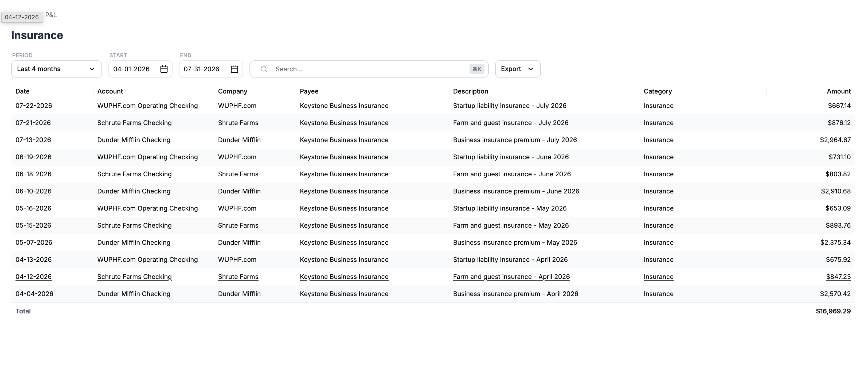Image resolution: width=868 pixels, height=365 pixels.
Task: Open the underlined Insurance category link
Action: click(x=658, y=277)
